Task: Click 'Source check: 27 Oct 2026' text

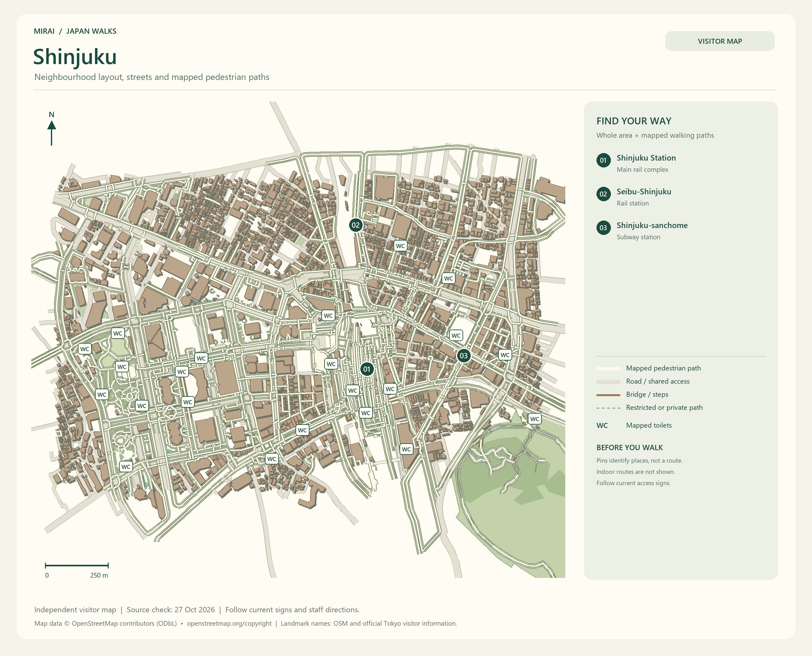Action: pyautogui.click(x=171, y=609)
